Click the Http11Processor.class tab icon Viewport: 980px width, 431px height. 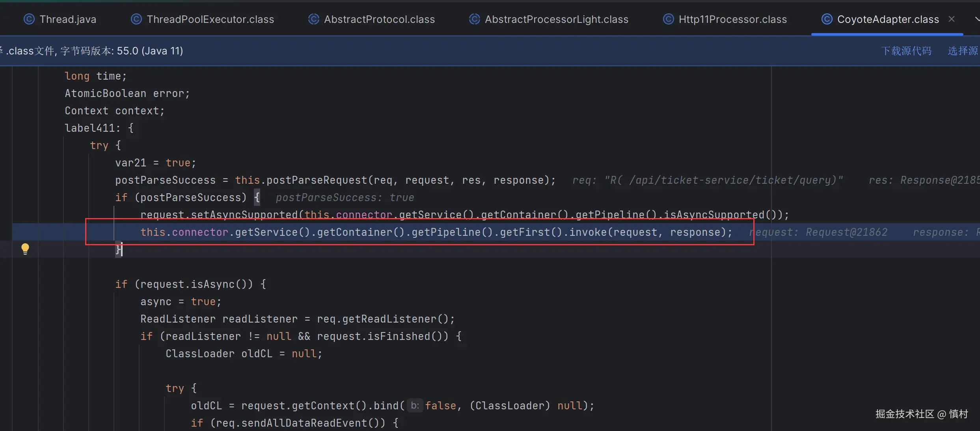click(668, 19)
